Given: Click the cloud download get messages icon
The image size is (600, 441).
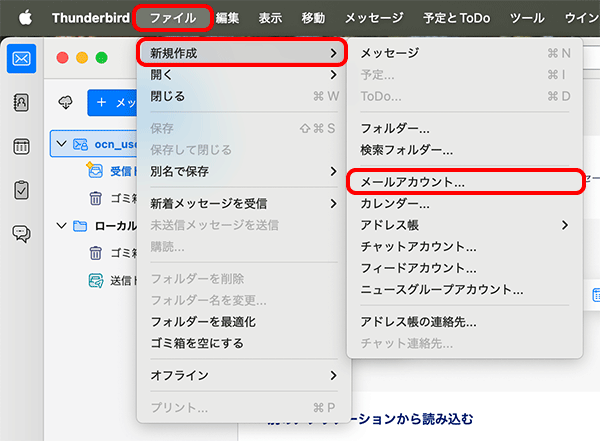Looking at the screenshot, I should click(x=67, y=102).
